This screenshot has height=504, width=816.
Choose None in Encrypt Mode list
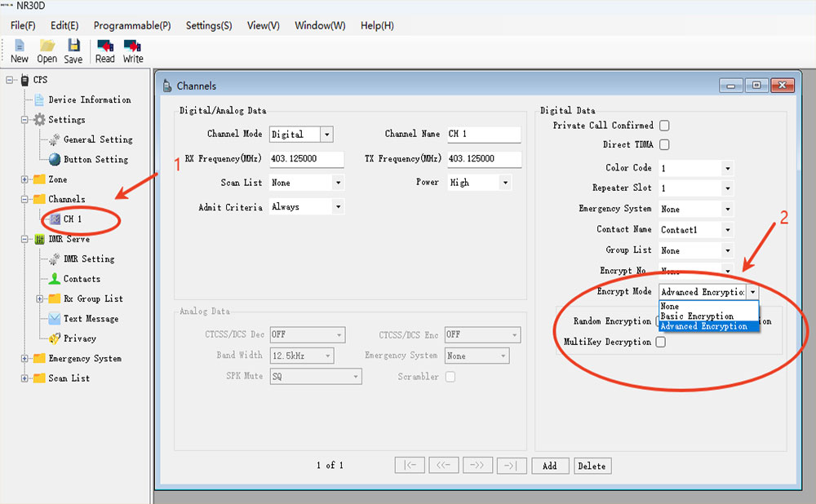709,307
